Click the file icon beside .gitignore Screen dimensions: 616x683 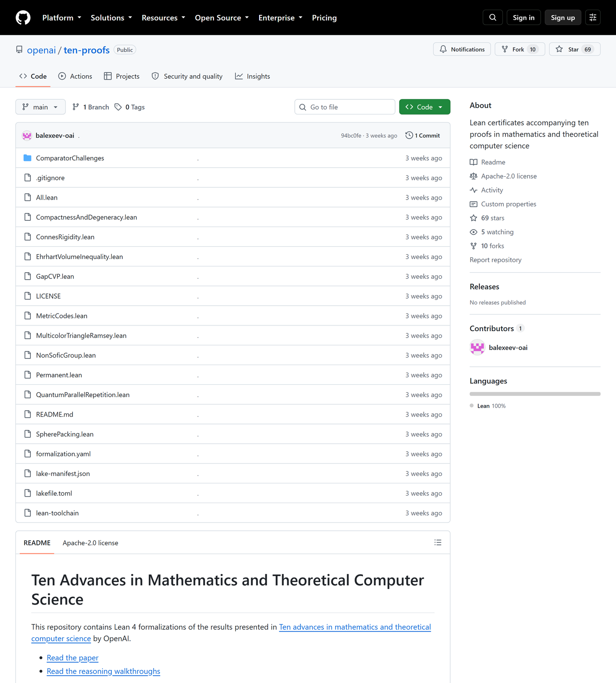[28, 178]
